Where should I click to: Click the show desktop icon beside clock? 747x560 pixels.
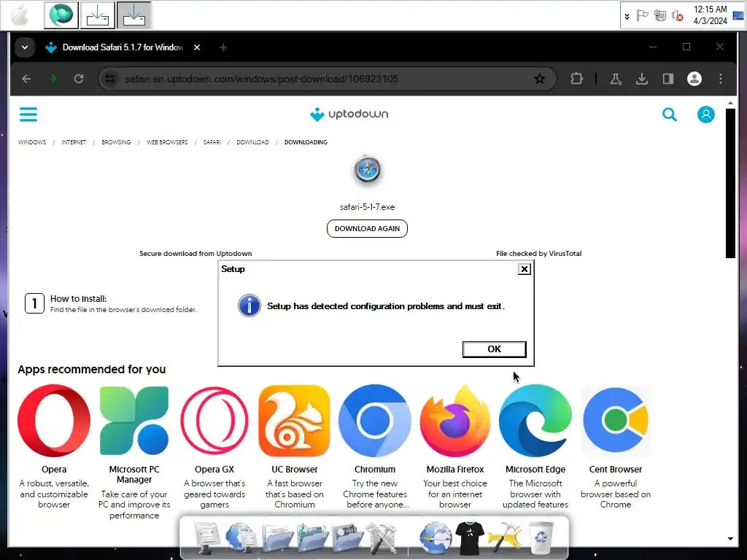(x=738, y=16)
